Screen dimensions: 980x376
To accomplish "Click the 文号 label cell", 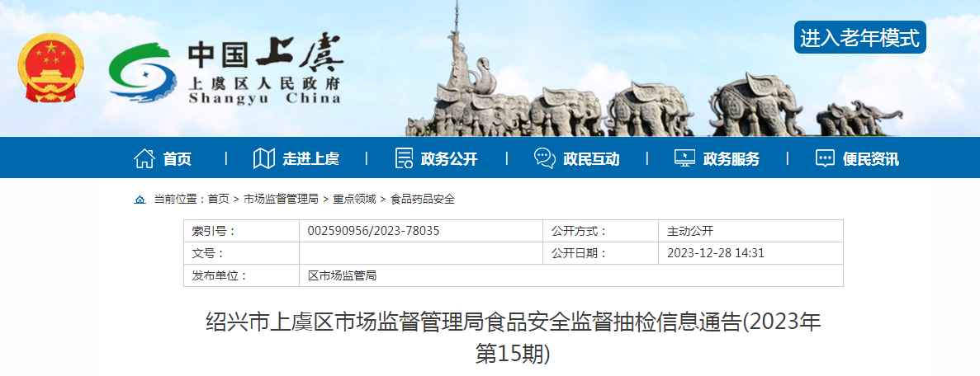I will 241,254.
